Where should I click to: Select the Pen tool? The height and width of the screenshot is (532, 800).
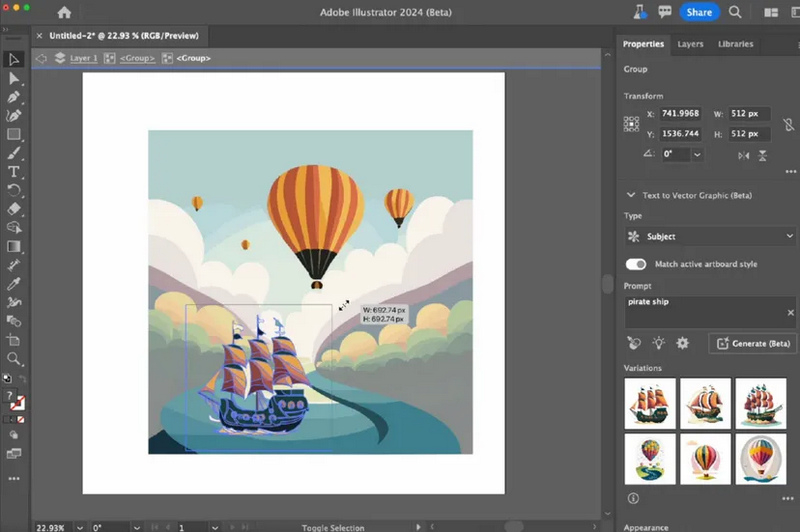click(14, 97)
